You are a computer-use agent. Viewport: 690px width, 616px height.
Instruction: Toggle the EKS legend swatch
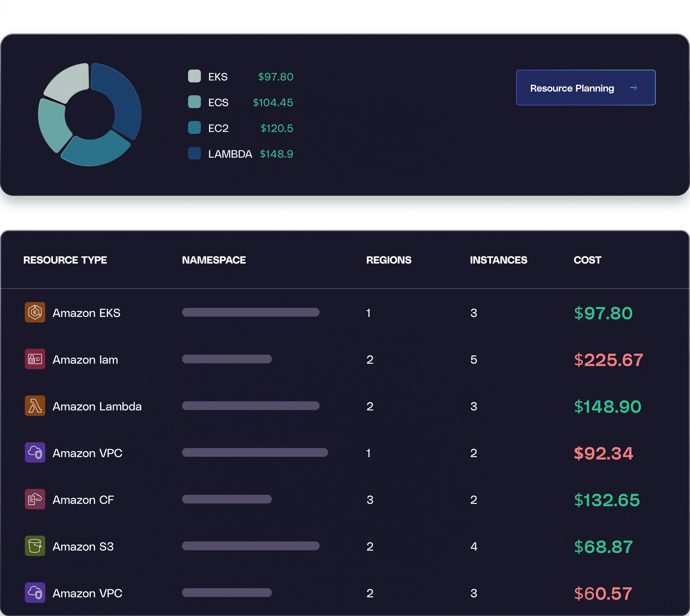coord(194,76)
